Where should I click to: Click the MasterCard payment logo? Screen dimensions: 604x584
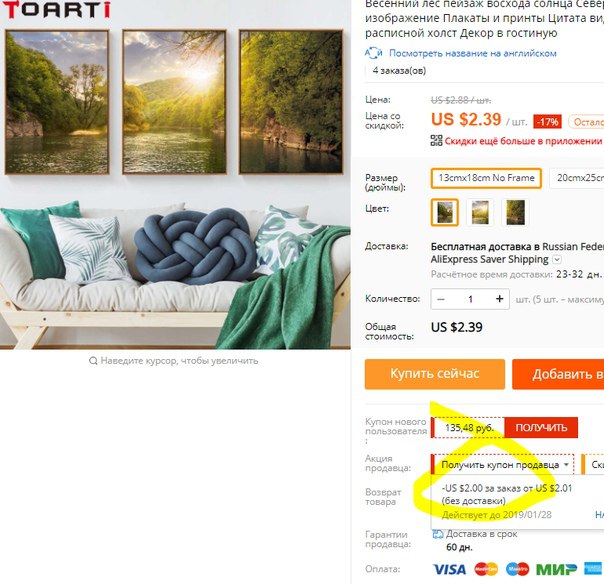point(486,569)
